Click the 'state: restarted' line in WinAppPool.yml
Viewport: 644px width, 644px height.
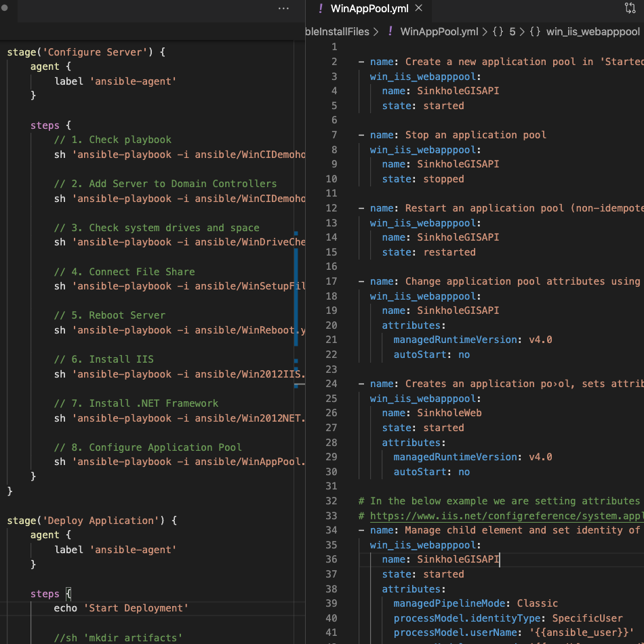pos(429,252)
